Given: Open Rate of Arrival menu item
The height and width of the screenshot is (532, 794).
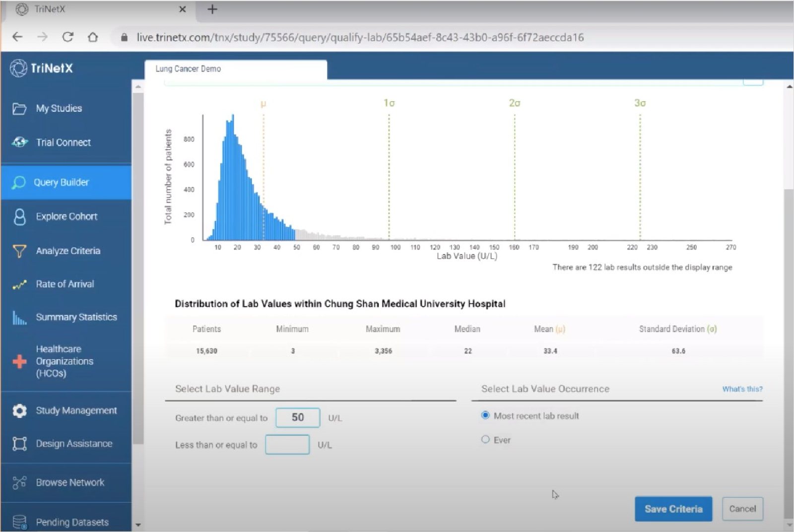Looking at the screenshot, I should pyautogui.click(x=66, y=284).
